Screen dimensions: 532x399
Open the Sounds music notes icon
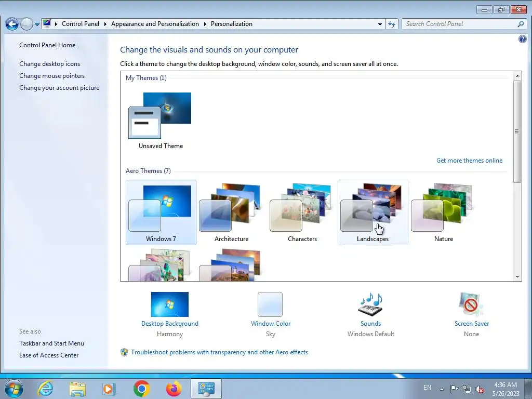pos(370,304)
